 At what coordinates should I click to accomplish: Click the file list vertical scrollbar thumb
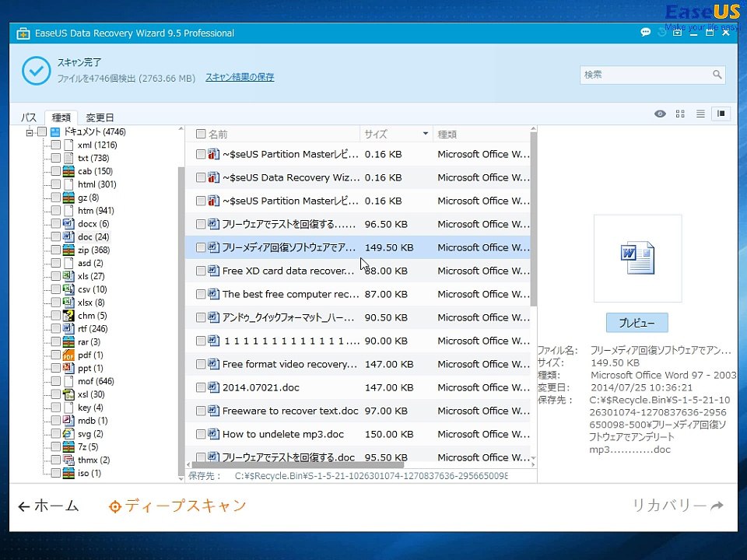[x=533, y=219]
